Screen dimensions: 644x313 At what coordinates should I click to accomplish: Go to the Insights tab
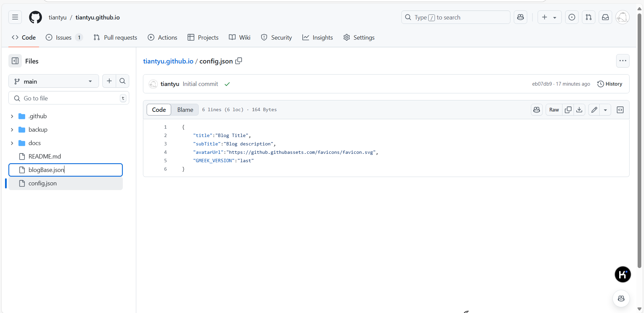coord(317,38)
